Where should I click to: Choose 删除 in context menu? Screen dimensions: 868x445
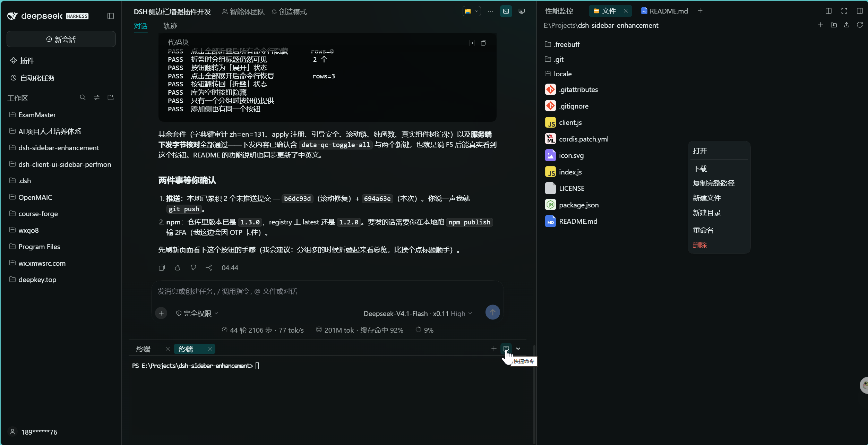click(700, 245)
